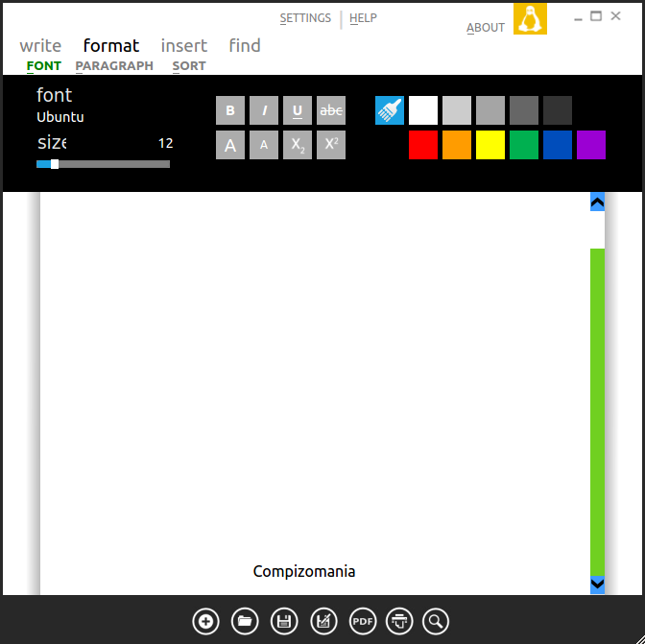
Task: Pick the yellow color swatch
Action: pos(490,145)
